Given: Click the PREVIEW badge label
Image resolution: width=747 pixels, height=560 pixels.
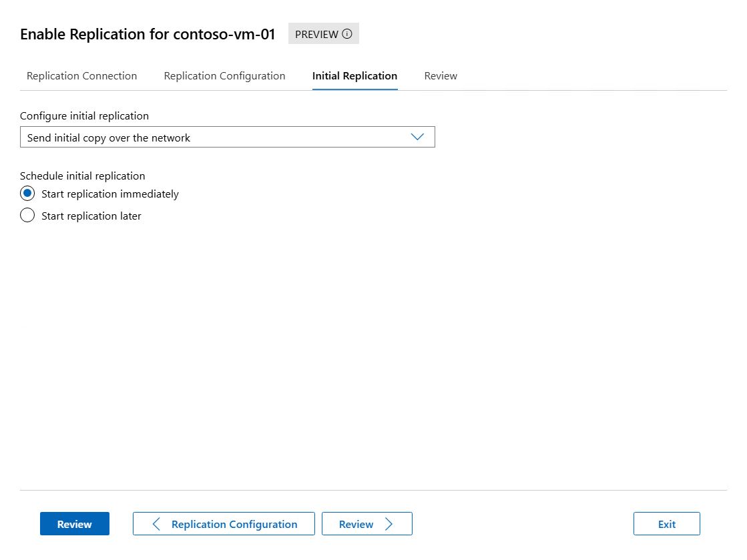Looking at the screenshot, I should tap(316, 34).
